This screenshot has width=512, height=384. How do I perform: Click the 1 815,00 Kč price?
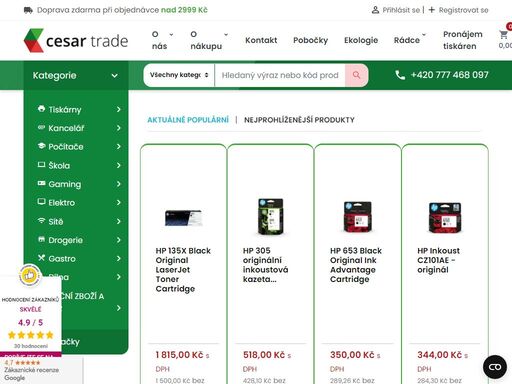[x=179, y=355]
